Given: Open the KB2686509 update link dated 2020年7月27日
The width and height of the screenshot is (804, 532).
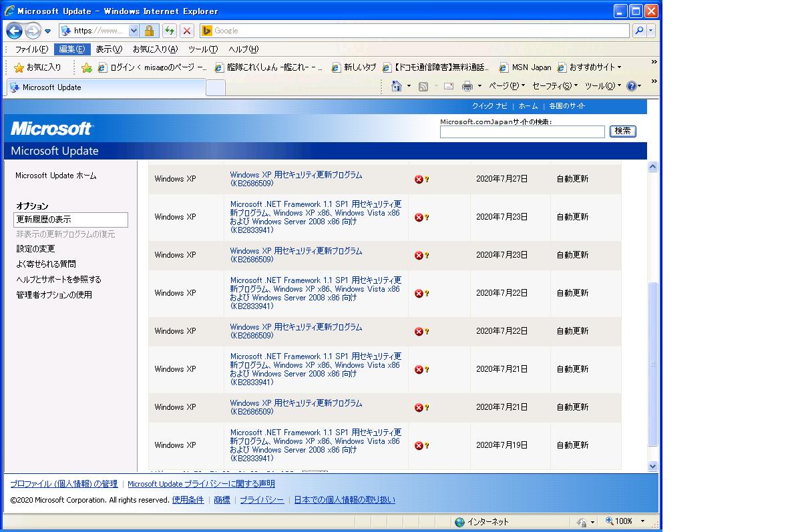Looking at the screenshot, I should (x=296, y=179).
